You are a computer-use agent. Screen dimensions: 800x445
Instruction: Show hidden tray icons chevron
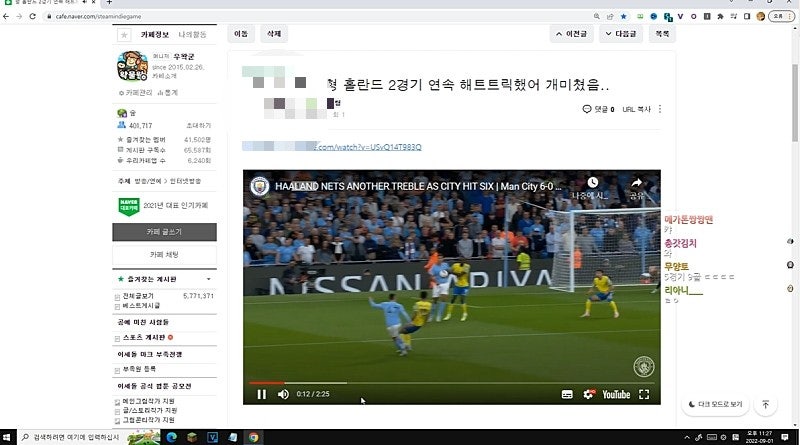[x=687, y=437]
